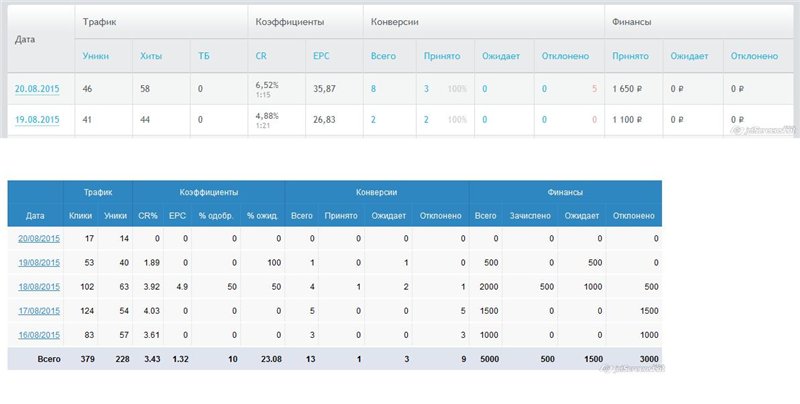Sort by the ТБ column header

[x=204, y=56]
